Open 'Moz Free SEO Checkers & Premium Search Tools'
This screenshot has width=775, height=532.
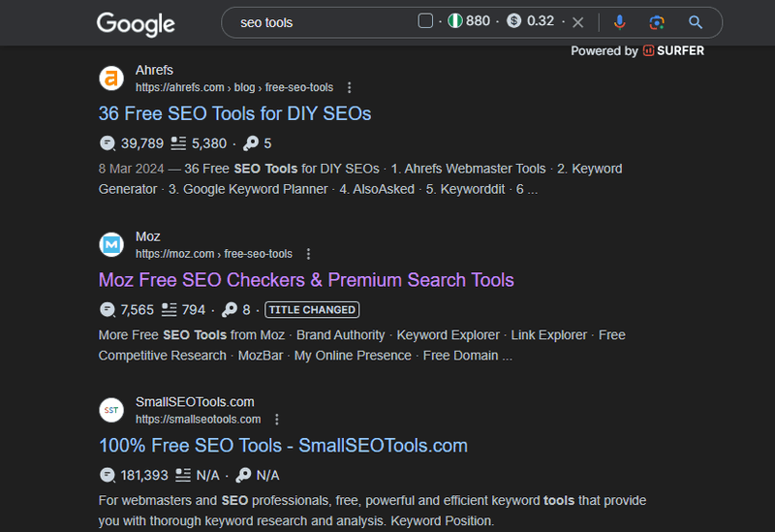click(x=306, y=280)
